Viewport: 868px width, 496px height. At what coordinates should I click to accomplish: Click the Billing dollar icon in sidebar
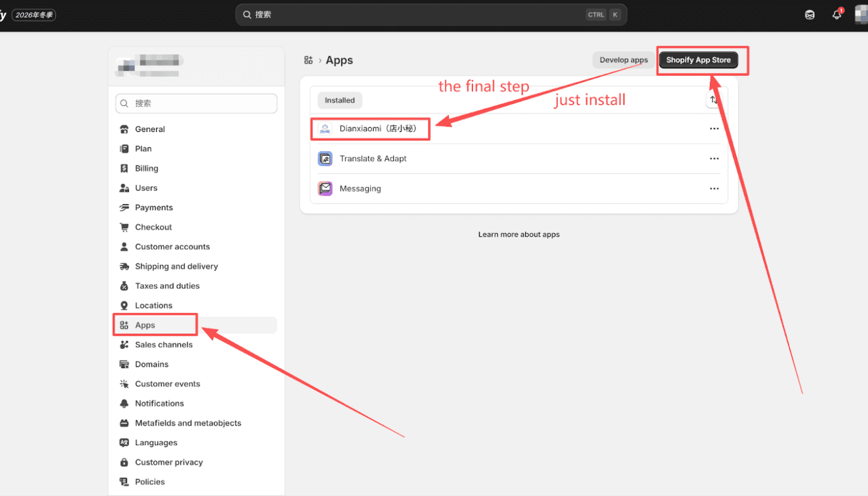pos(124,169)
